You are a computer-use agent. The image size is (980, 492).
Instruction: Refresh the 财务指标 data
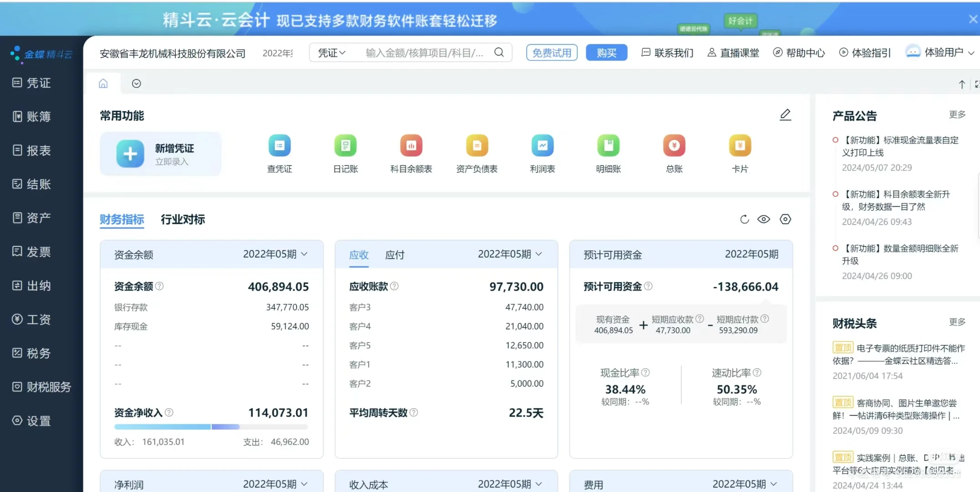pos(744,219)
